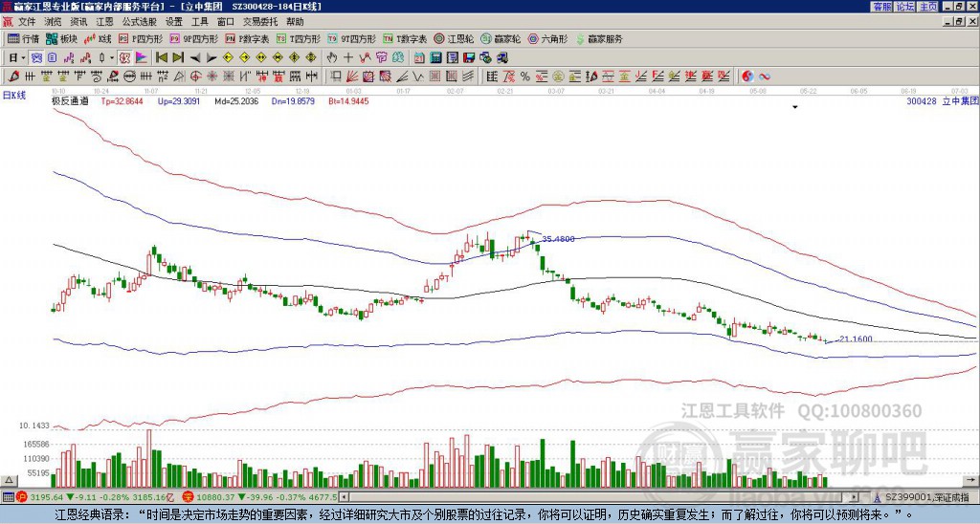Open the 帮助 menu
Viewport: 980px width, 524px height.
tap(295, 22)
